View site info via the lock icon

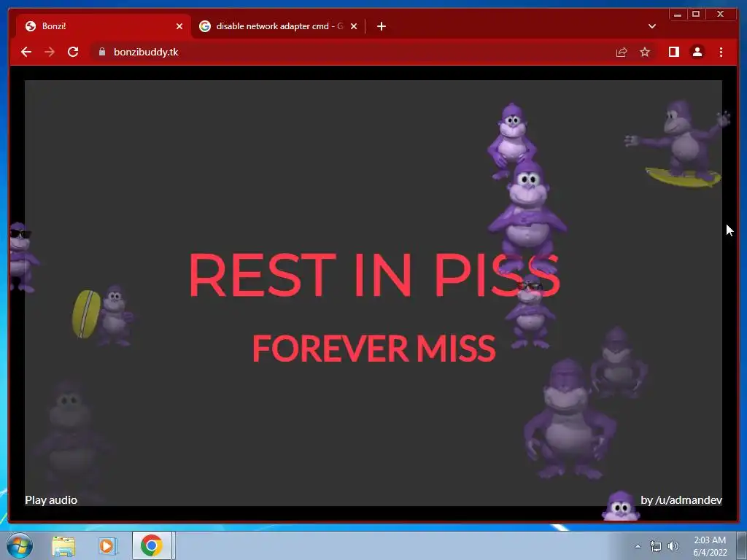[x=102, y=52]
